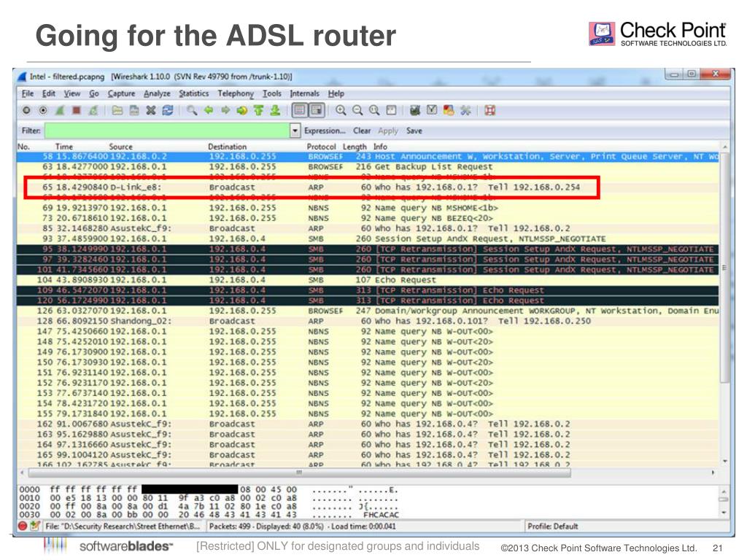
Task: Open a capture file folder icon
Action: tap(117, 111)
